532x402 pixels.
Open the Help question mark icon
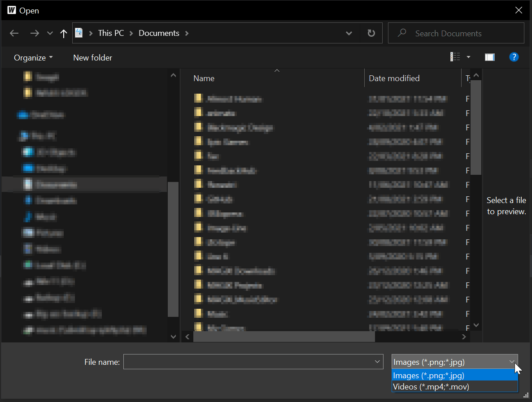coord(514,57)
